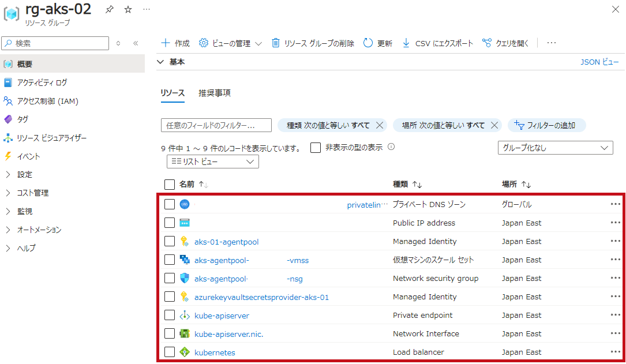Check the kube-apiserver Private endpoint row checkbox

click(170, 316)
